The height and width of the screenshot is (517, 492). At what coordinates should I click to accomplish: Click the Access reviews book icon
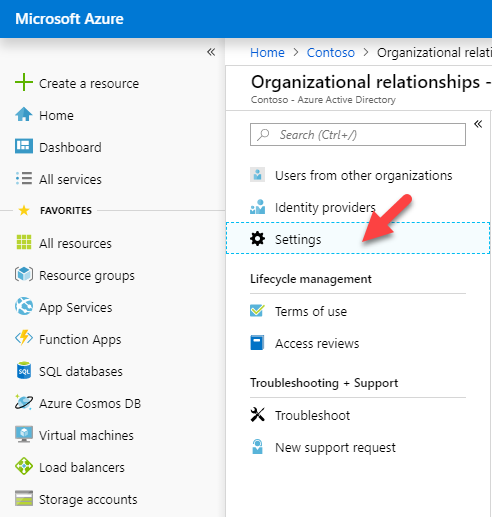point(257,343)
